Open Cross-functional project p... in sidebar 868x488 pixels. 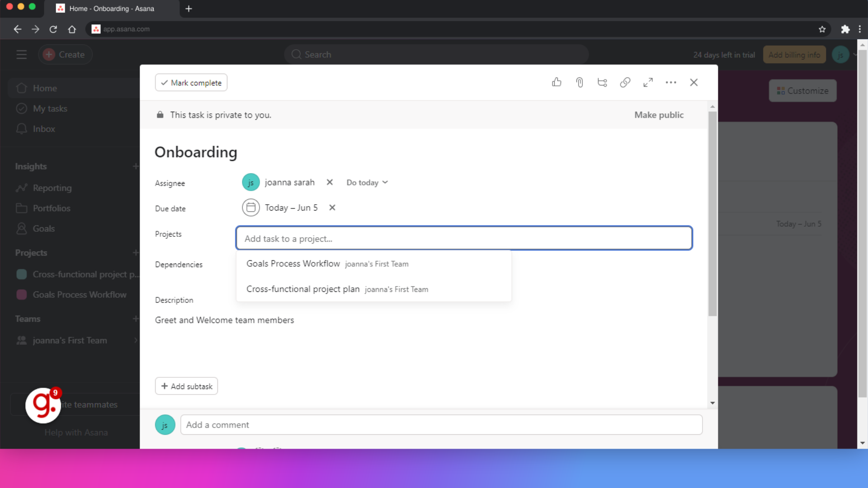pyautogui.click(x=86, y=274)
